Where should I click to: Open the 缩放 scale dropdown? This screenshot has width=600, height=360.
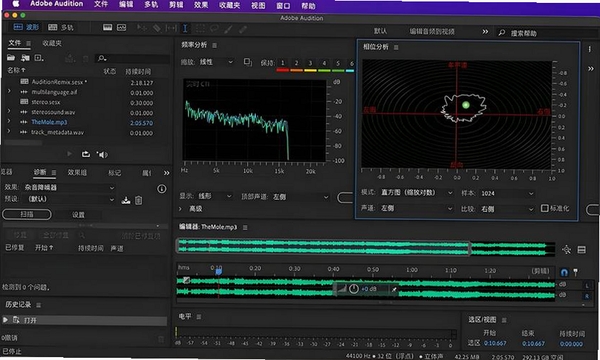(216, 62)
